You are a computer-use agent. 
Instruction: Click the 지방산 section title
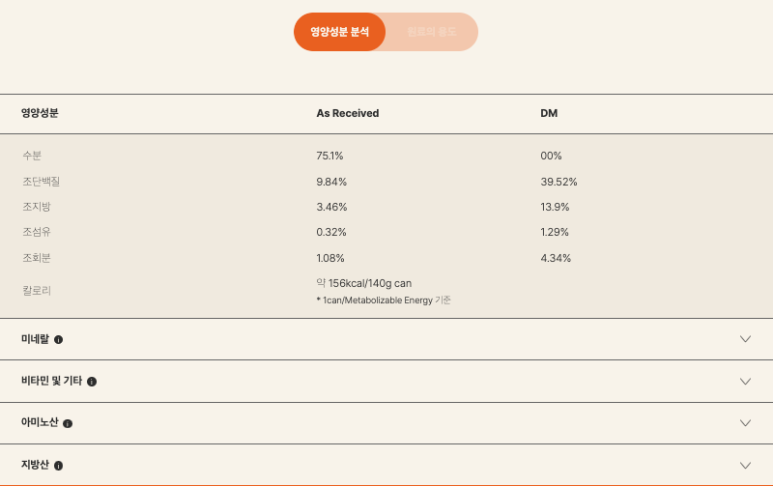(x=35, y=465)
